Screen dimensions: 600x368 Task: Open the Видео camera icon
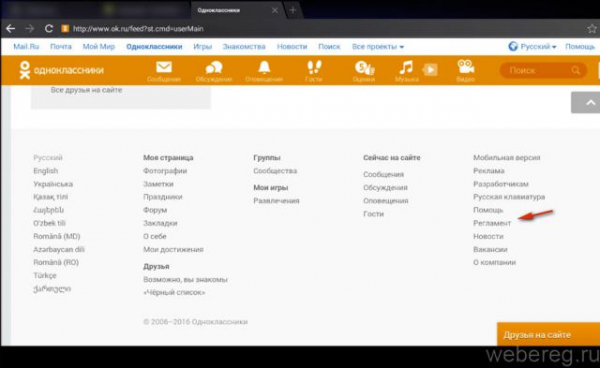point(466,67)
